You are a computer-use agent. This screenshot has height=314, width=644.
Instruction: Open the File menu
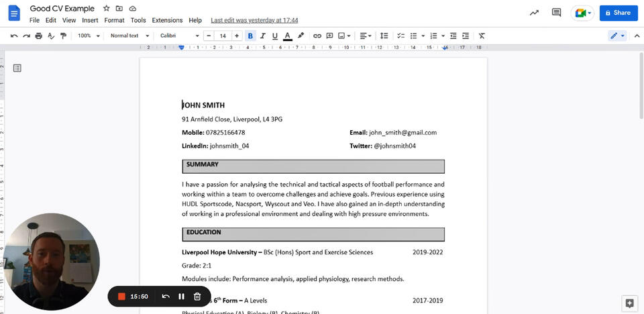point(34,20)
